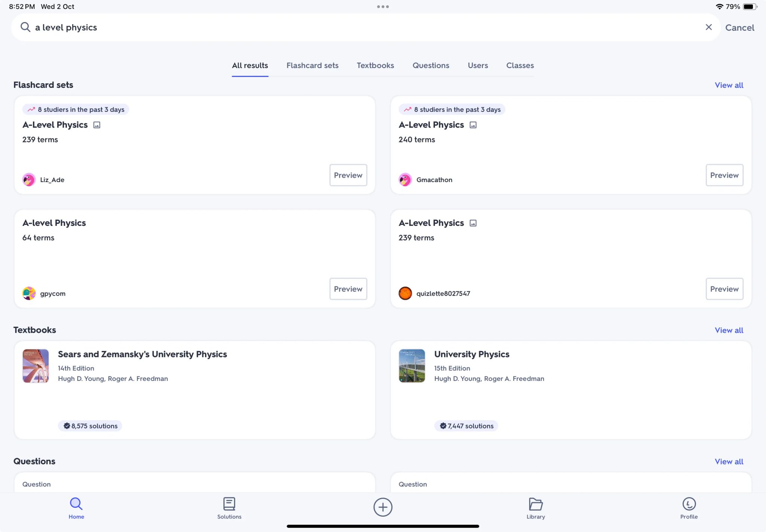Tap the magnifying glass search icon
This screenshot has height=532, width=766.
point(25,27)
